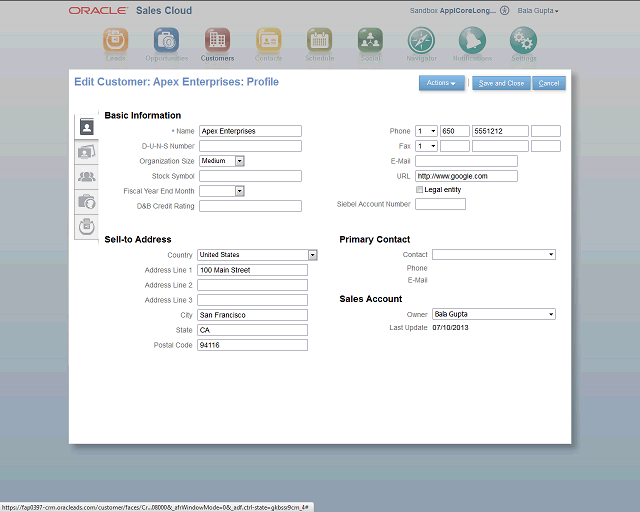Click the D-U-N-S Number field
The height and width of the screenshot is (512, 640).
250,146
